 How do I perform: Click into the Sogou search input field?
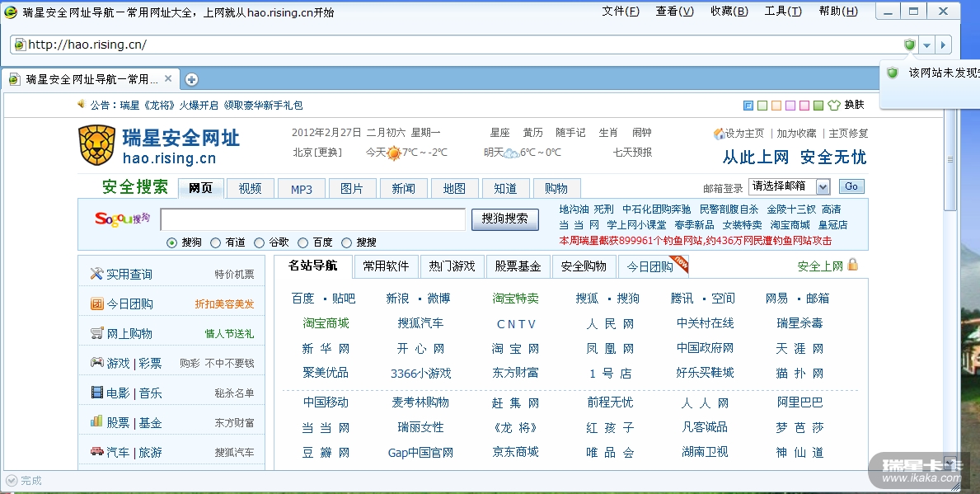312,219
